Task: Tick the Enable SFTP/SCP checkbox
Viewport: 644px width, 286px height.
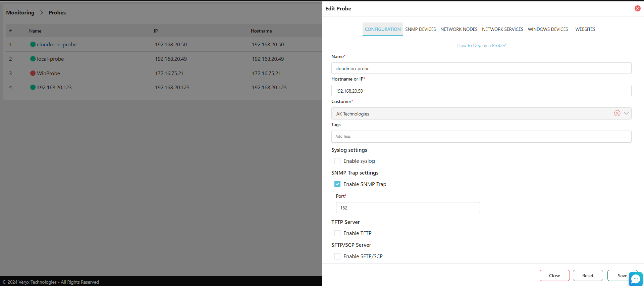Action: click(x=337, y=256)
